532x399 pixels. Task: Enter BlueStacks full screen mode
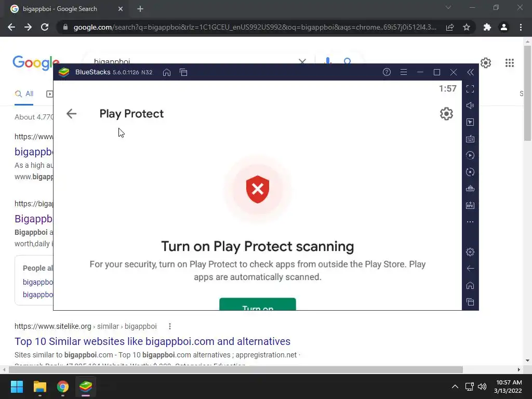470,89
